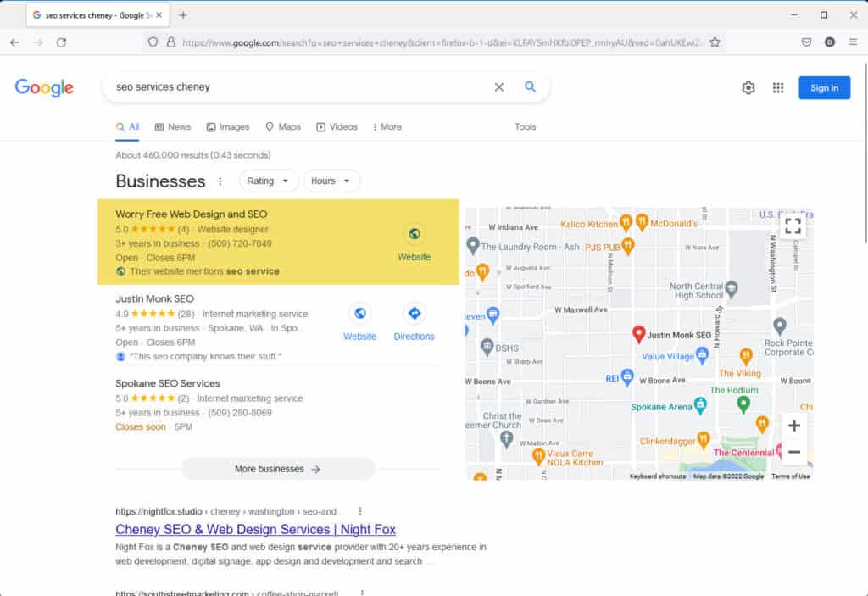This screenshot has height=596, width=868.
Task: Open the Firefox account avatar icon
Action: (x=829, y=42)
